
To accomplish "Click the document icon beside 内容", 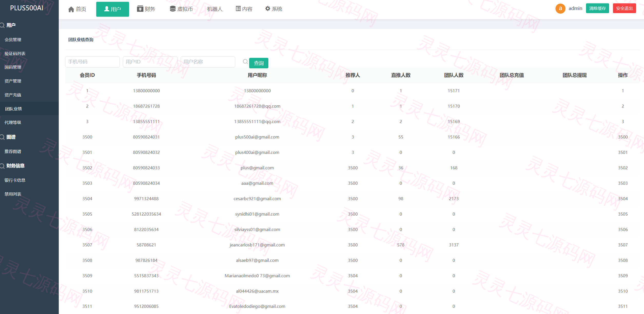I will (x=238, y=9).
